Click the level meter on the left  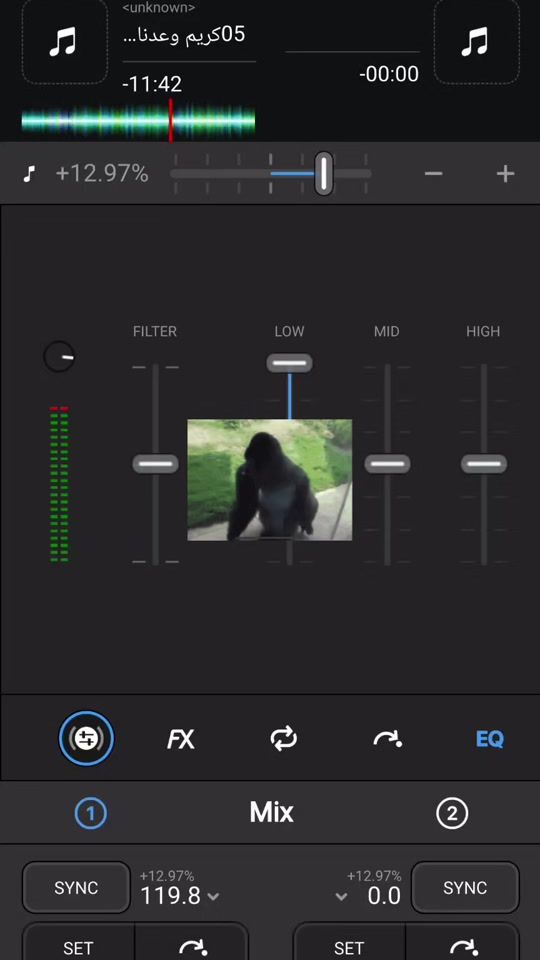tap(59, 484)
